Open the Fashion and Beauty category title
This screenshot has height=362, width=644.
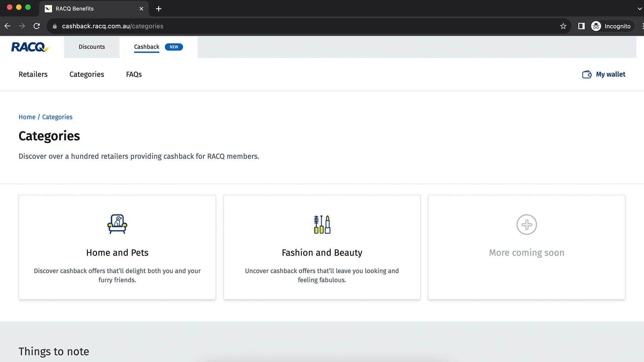(322, 253)
